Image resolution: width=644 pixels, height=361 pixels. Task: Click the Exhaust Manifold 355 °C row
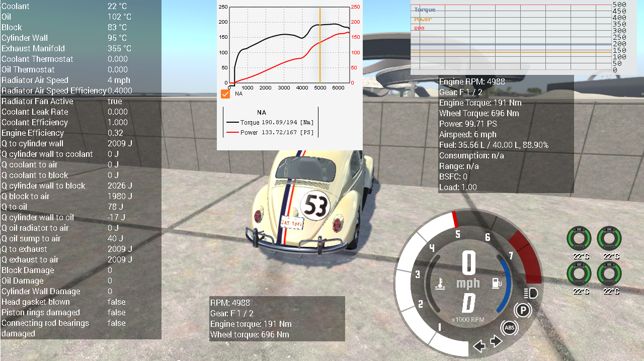[x=80, y=48]
